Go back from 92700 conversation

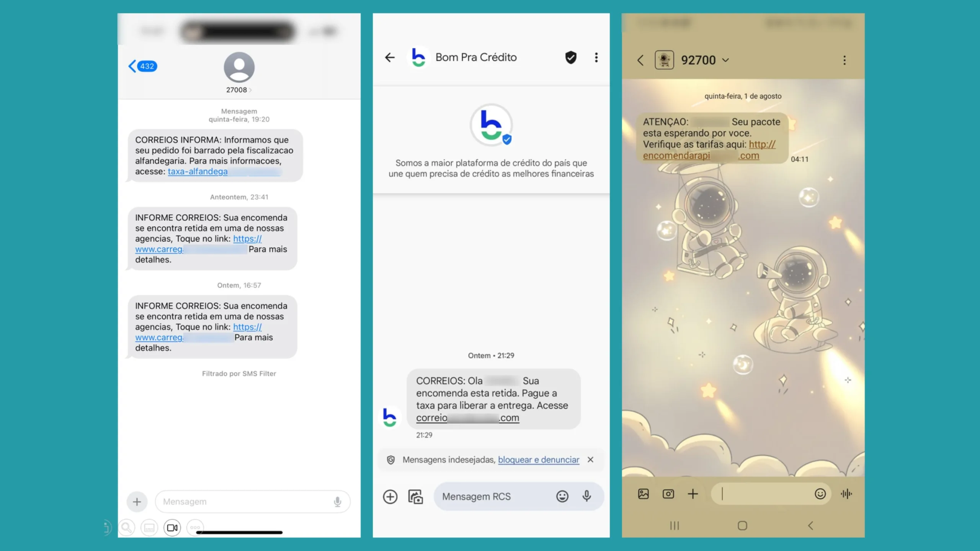(640, 60)
